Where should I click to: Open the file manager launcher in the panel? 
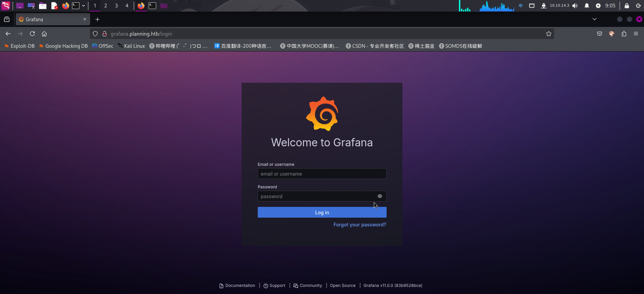coord(43,6)
